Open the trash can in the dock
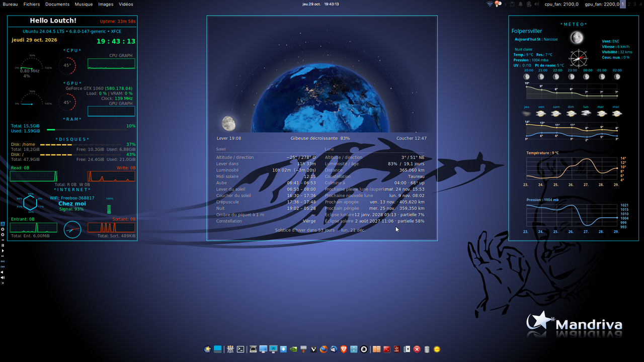 click(427, 349)
